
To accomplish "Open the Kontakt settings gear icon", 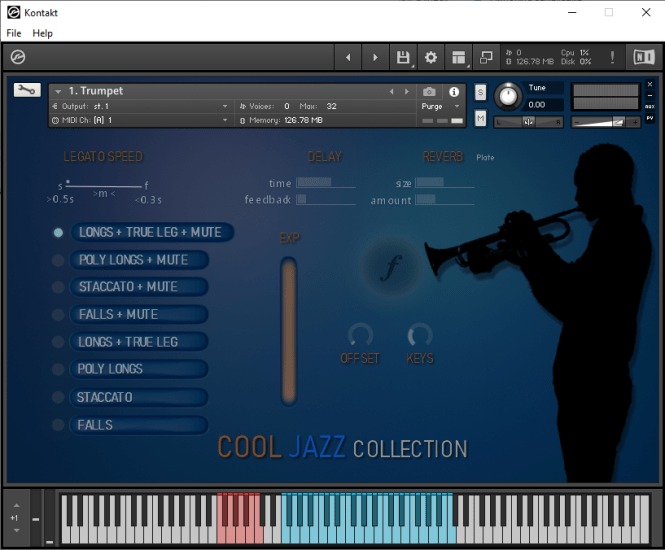I will [x=431, y=57].
